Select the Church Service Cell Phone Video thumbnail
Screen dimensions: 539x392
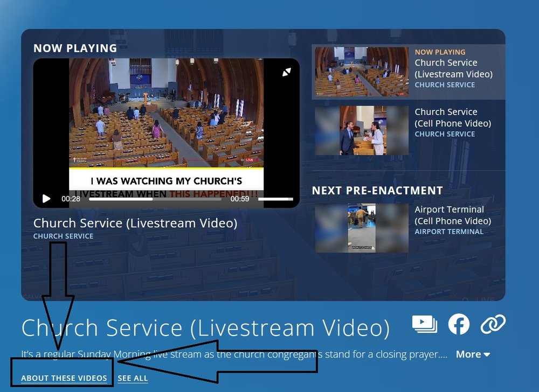[362, 130]
